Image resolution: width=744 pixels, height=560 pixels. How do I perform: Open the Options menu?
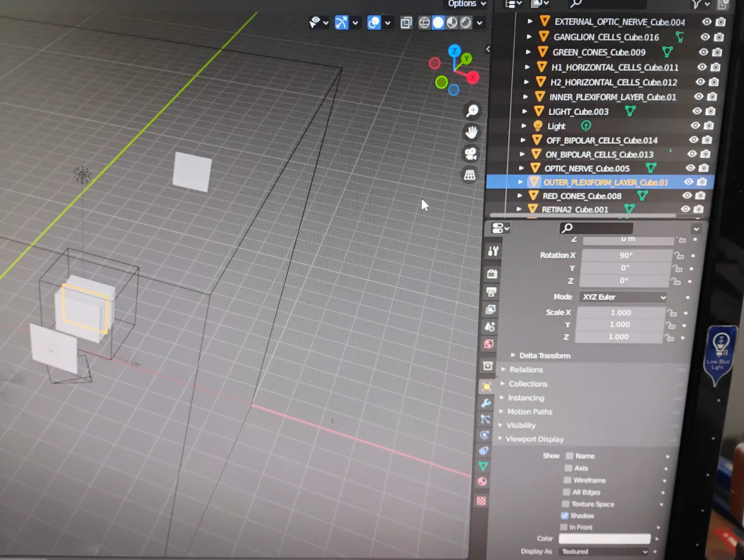click(466, 4)
